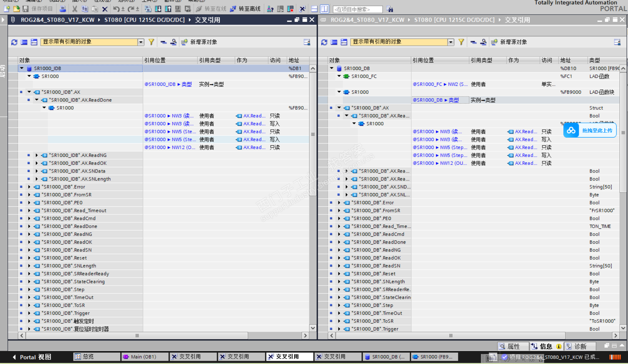This screenshot has width=628, height=364.
Task: Click right pane horizontal scrollbar thumb
Action: pos(451,336)
